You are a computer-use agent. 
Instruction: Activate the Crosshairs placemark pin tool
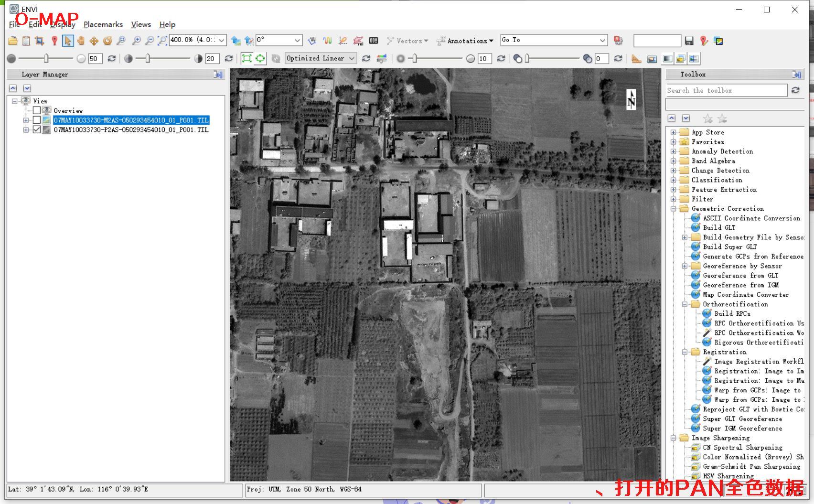click(54, 41)
